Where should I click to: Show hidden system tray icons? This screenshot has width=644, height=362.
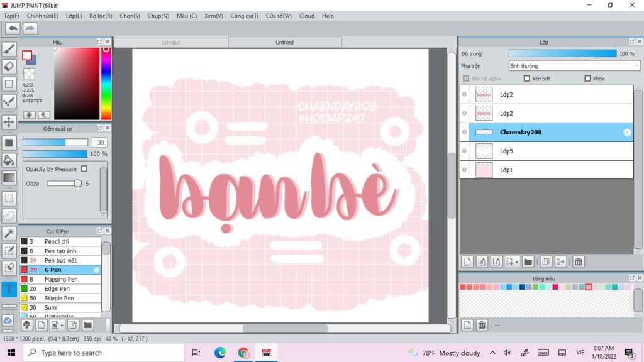click(x=492, y=353)
